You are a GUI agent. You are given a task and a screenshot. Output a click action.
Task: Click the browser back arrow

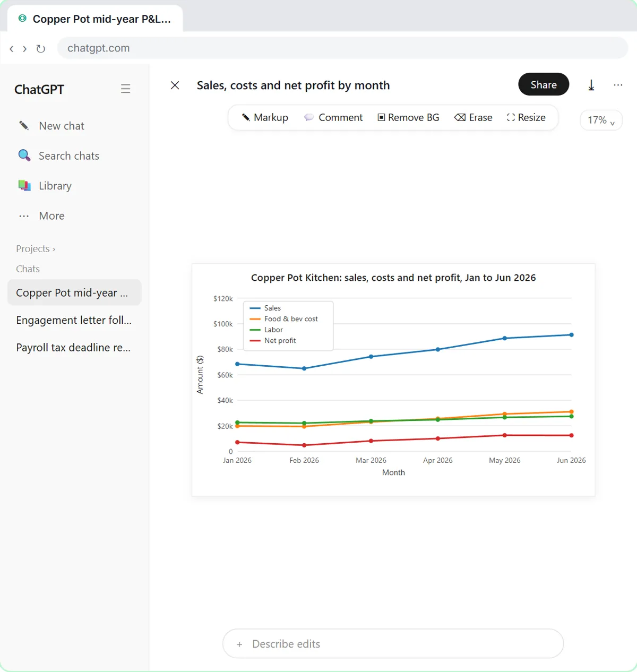tap(12, 49)
